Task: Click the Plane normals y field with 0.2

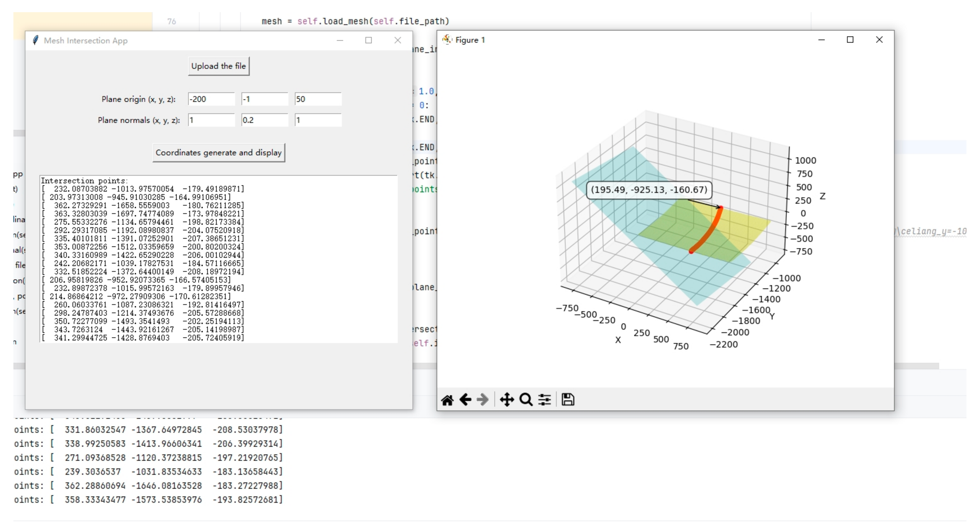Action: click(x=264, y=120)
